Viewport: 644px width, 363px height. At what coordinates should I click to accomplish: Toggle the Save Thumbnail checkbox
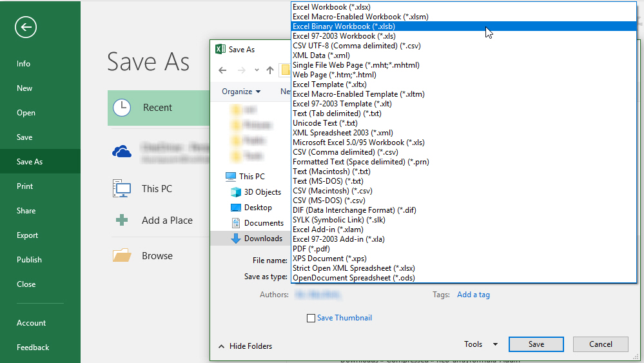(x=311, y=318)
